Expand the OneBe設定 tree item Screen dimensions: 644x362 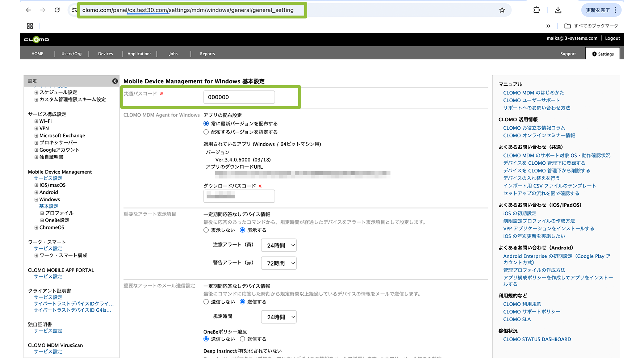[x=42, y=220]
